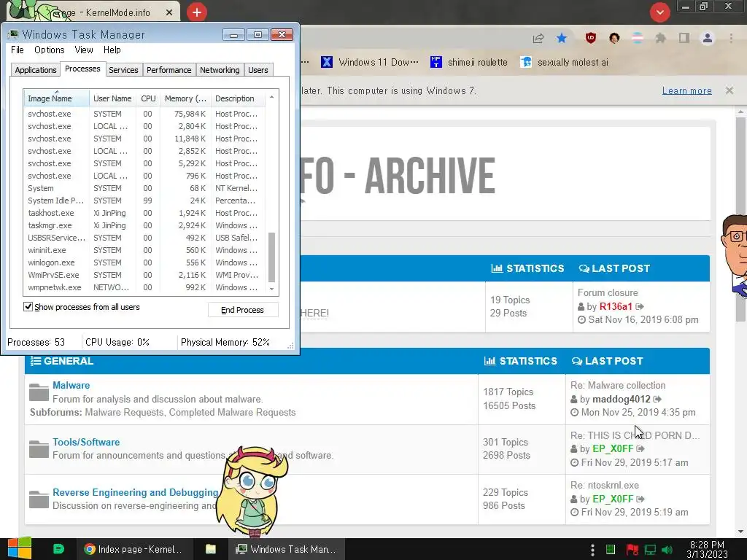Open the maddog4012 user profile link
747x560 pixels.
(622, 399)
